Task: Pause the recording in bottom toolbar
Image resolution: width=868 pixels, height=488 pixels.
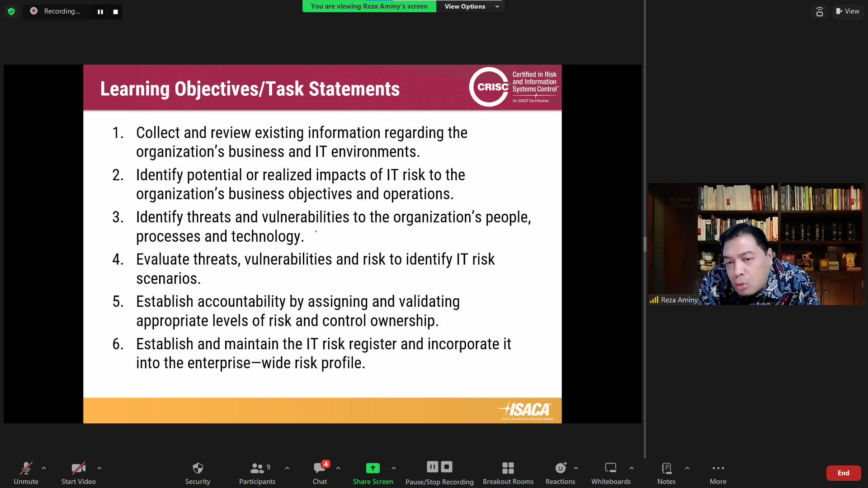Action: [432, 467]
